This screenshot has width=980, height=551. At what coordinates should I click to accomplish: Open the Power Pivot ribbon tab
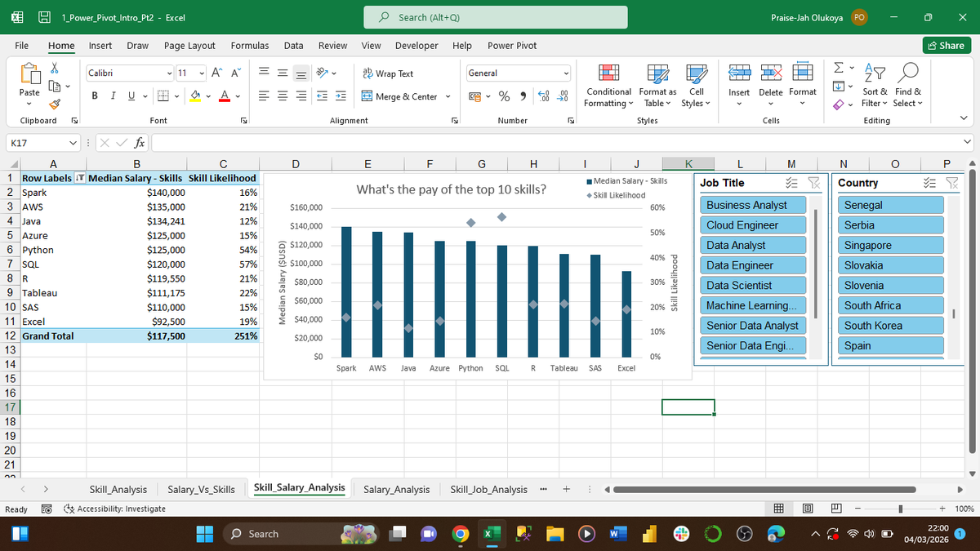click(x=512, y=46)
